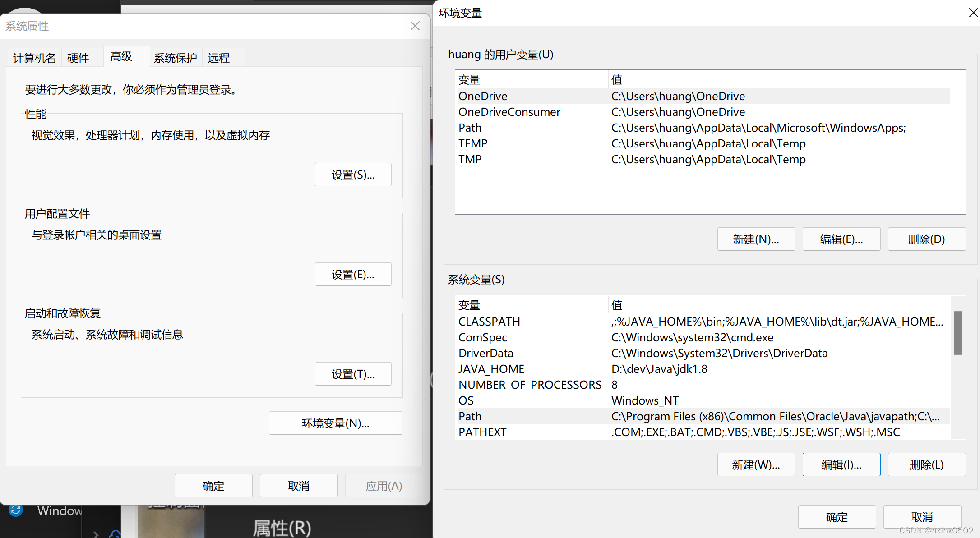Viewport: 980px width, 538px height.
Task: Click the 值 column header in user variables
Action: coord(779,80)
